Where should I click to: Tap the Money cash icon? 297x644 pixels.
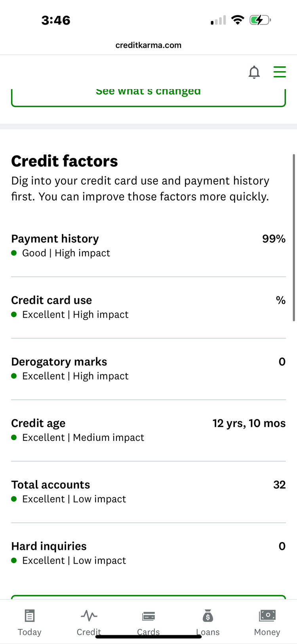point(267,615)
